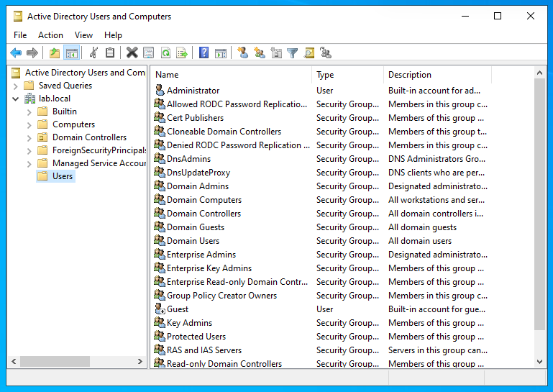Select the DnsUpdateProxy group row
Screen dimensions: 553x392
pyautogui.click(x=321, y=173)
